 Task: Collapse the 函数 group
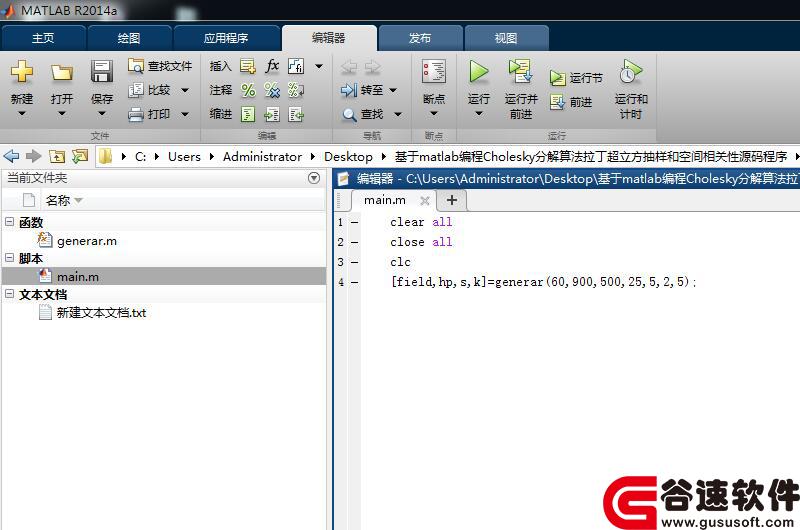tap(9, 221)
